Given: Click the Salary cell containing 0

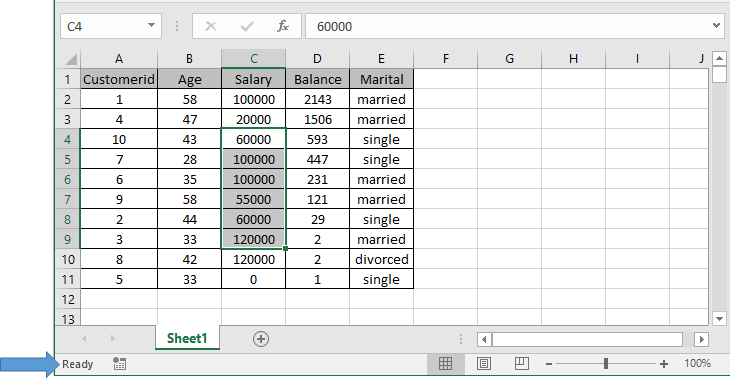Looking at the screenshot, I should (253, 279).
